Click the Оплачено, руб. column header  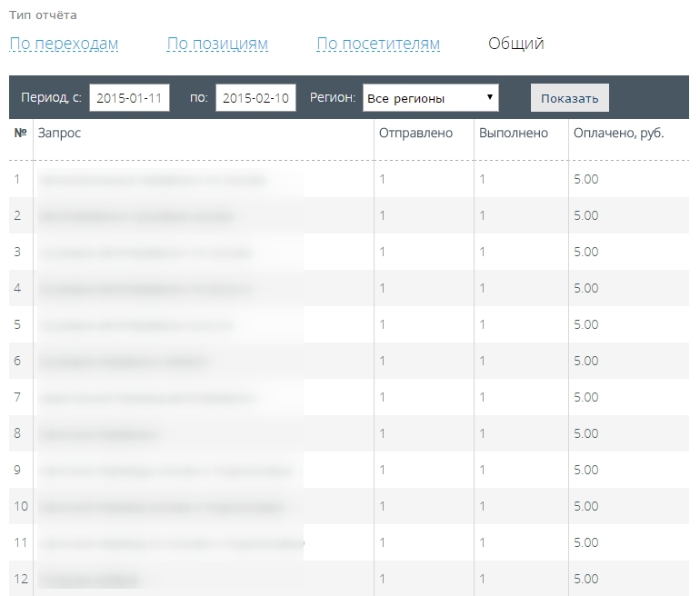tap(618, 134)
